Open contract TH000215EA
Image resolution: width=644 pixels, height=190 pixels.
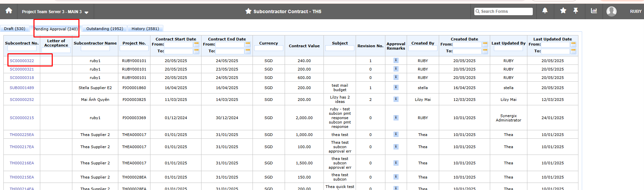[x=22, y=177]
